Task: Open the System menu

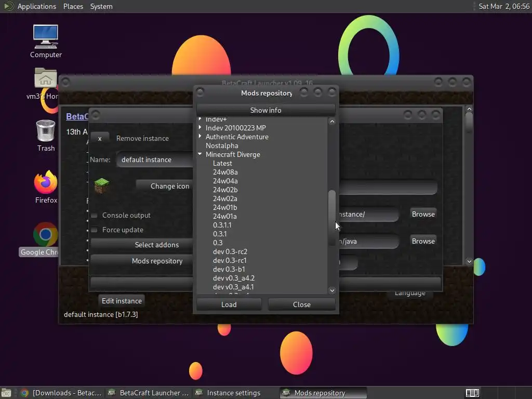Action: [101, 6]
